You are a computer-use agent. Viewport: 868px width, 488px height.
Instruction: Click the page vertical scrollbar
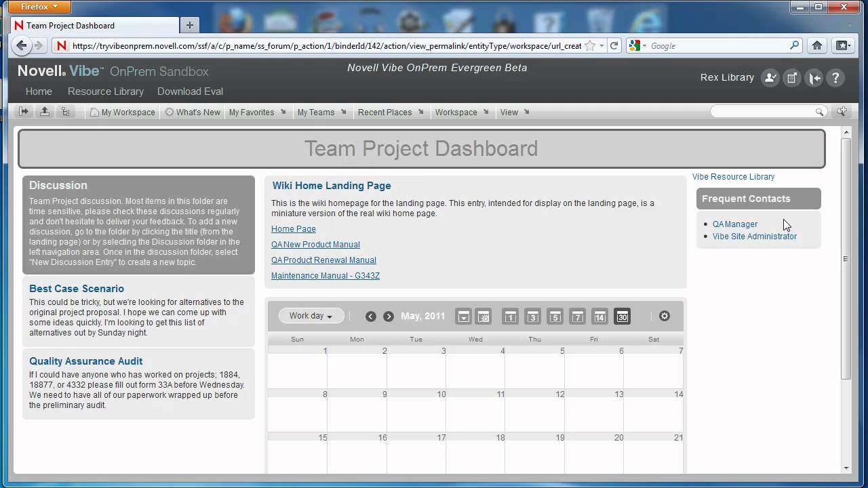tap(846, 258)
